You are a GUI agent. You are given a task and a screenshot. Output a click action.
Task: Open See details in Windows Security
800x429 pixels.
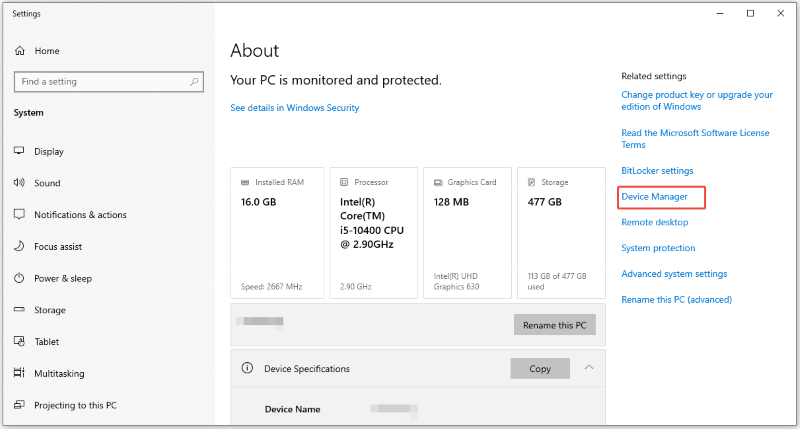(x=294, y=108)
